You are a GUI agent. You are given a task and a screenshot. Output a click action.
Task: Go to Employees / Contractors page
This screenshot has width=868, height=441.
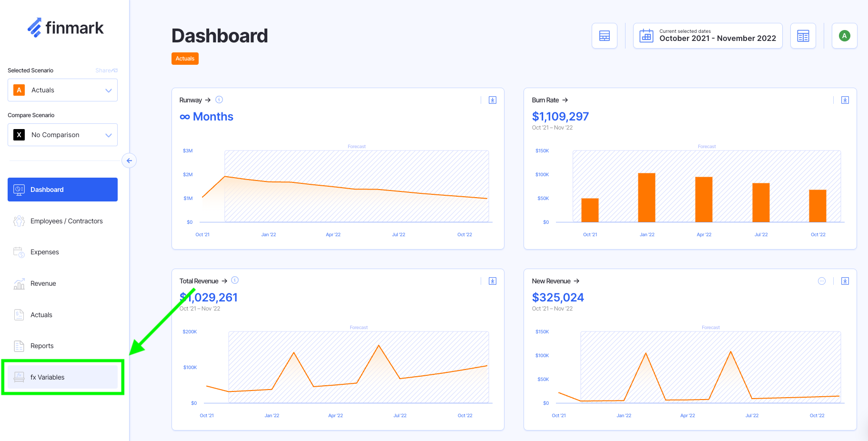click(x=66, y=221)
